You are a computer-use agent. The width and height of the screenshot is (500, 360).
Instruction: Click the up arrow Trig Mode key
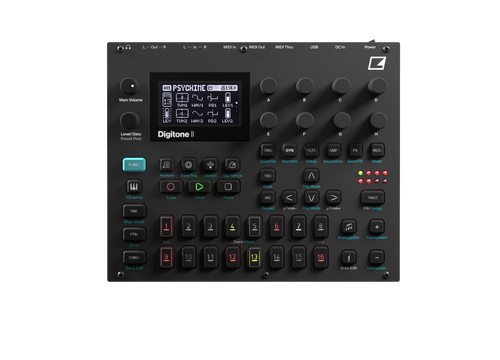(311, 175)
